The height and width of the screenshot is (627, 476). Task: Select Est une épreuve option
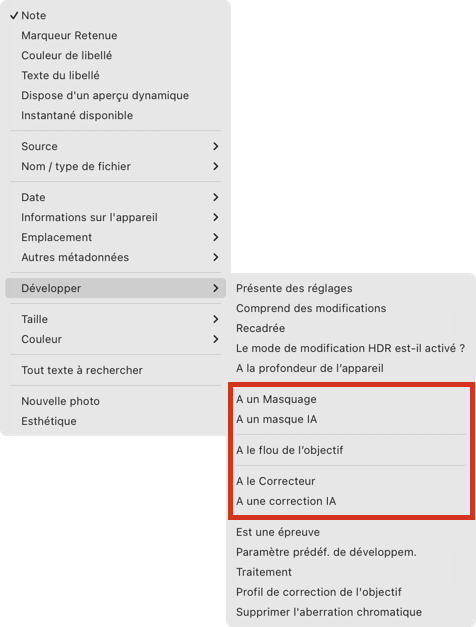(x=351, y=532)
